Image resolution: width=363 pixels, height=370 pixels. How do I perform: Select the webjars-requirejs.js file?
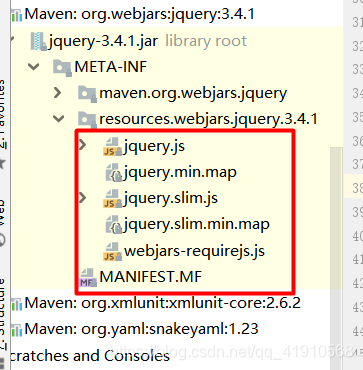point(195,251)
